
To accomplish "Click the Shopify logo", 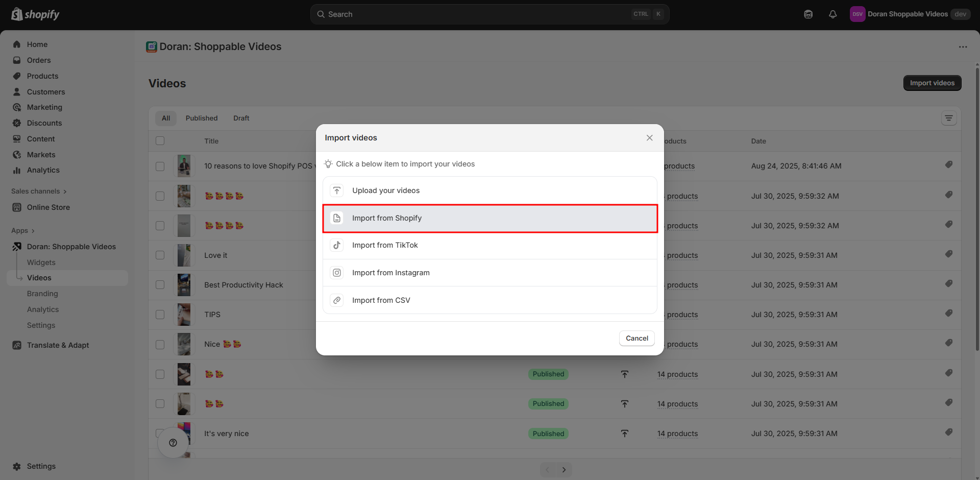I will click(x=35, y=14).
